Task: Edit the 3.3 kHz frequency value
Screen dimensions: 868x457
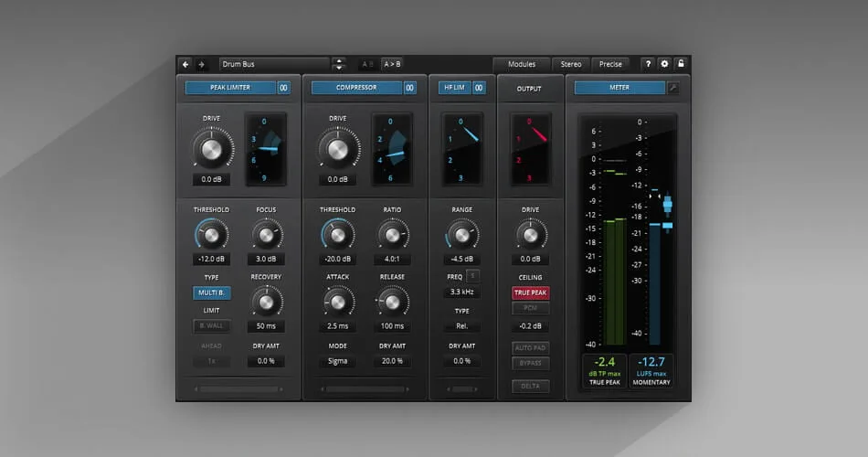Action: tap(462, 292)
